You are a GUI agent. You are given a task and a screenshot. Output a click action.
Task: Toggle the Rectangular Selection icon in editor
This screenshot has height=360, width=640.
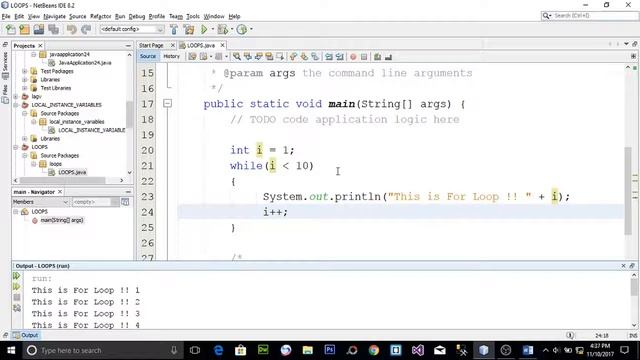[x=280, y=57]
